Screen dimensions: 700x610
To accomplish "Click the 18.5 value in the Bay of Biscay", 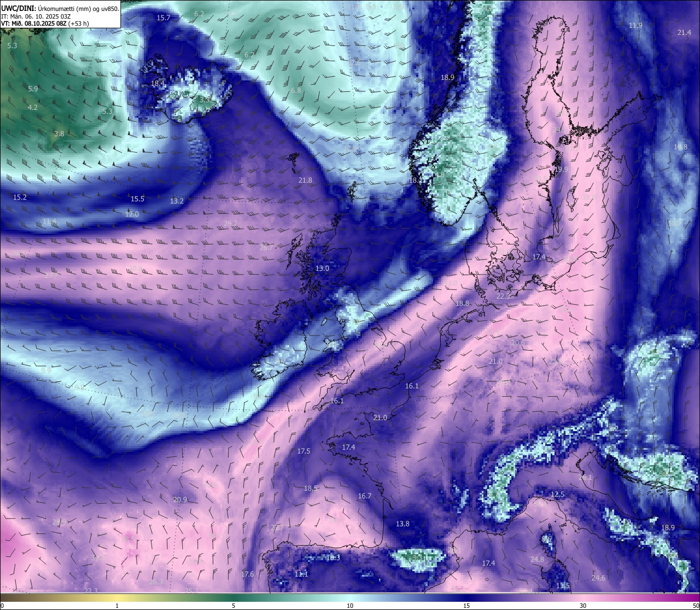I will [x=311, y=489].
